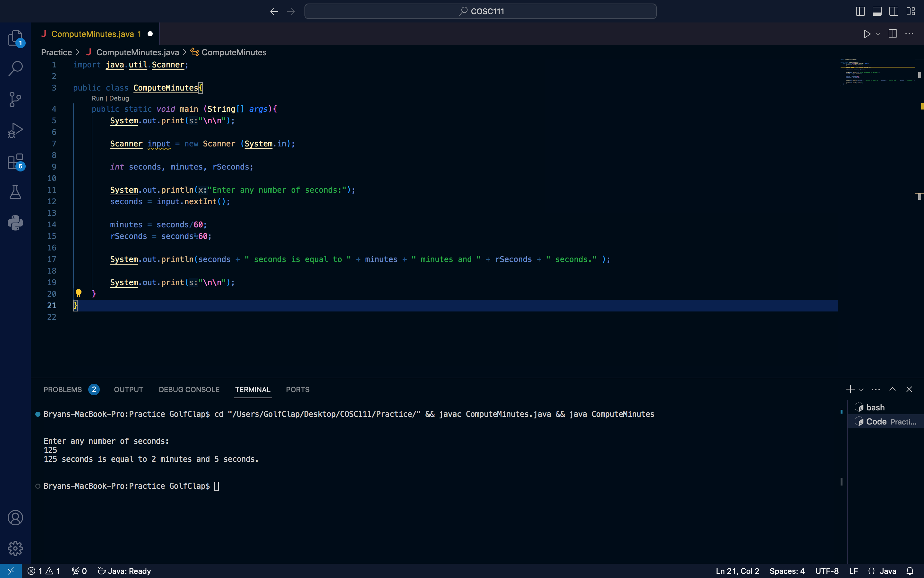Image resolution: width=924 pixels, height=578 pixels.
Task: Change file encoding UTF-8
Action: [x=827, y=571]
